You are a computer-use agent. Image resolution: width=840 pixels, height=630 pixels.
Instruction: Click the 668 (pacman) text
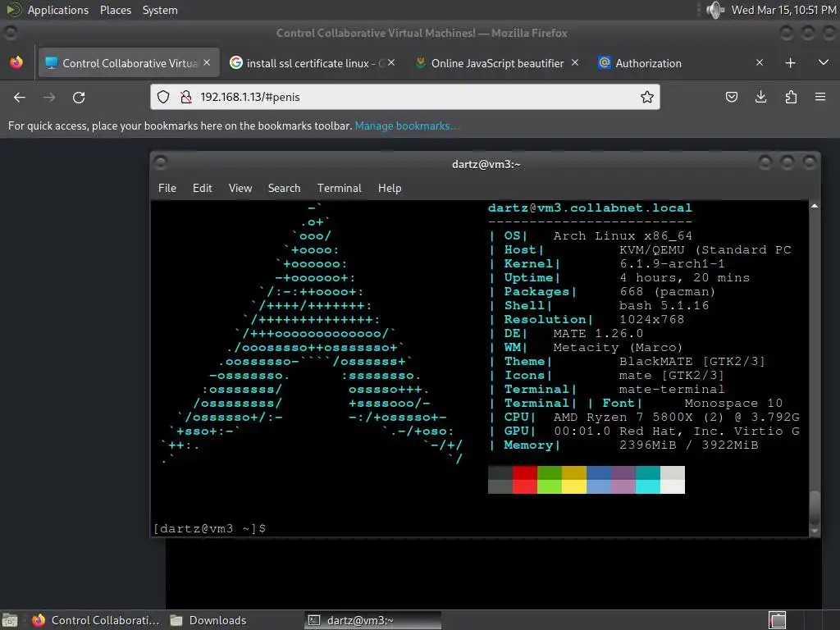[668, 291]
